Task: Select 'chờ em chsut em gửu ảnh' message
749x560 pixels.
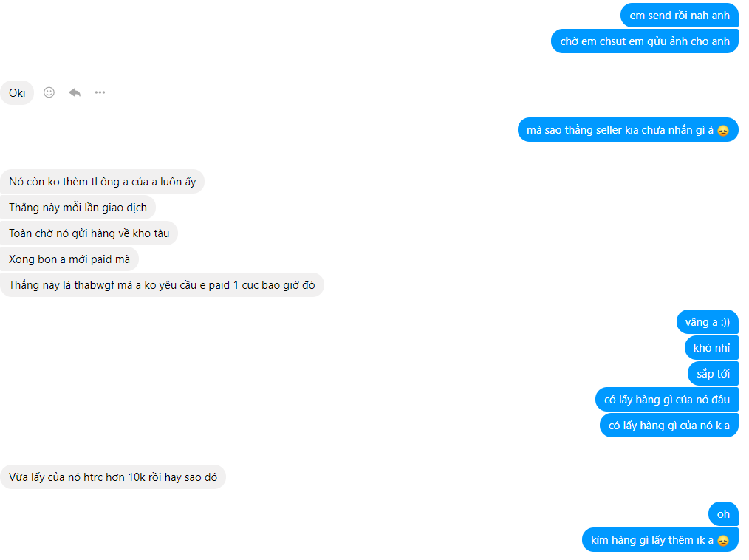Action: click(x=645, y=41)
